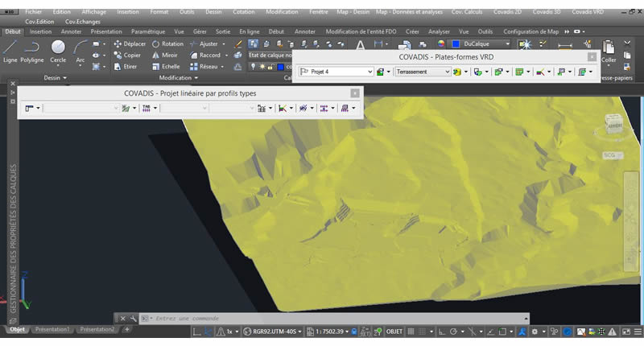Open the status bar customization menu icon
This screenshot has width=644, height=346.
(x=638, y=332)
